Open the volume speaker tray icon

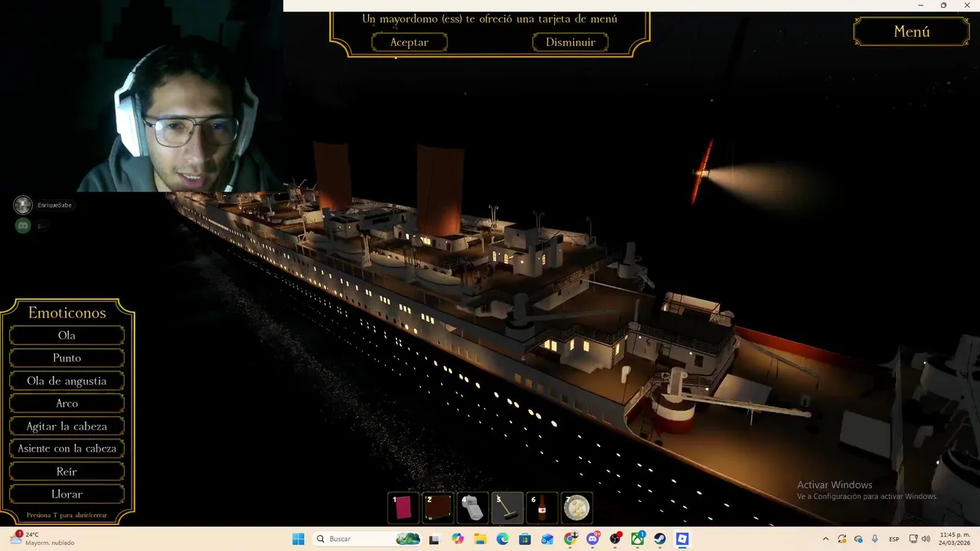click(x=926, y=539)
